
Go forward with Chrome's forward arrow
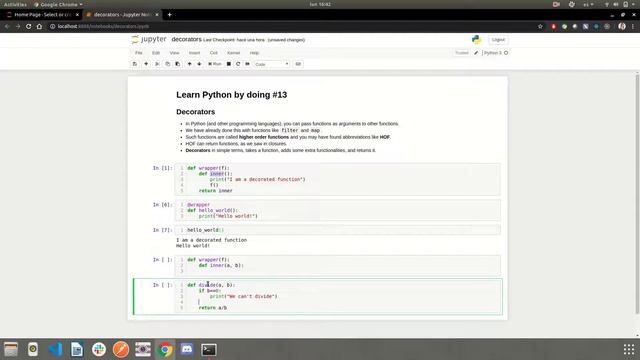(18, 26)
